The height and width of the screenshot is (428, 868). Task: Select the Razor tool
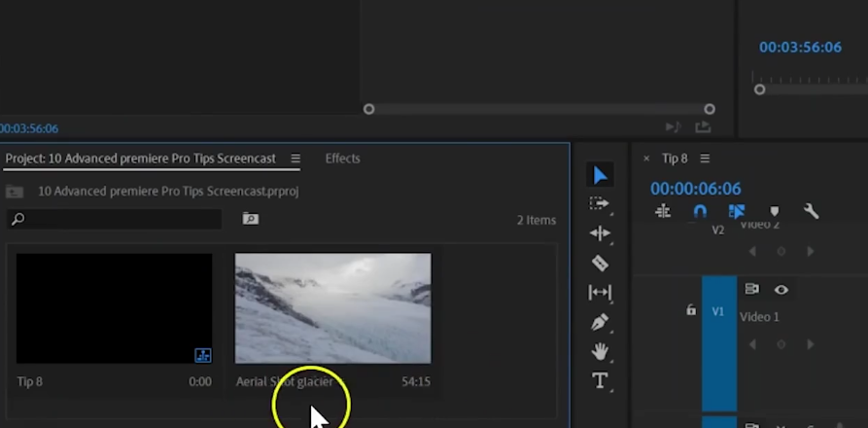tap(600, 263)
